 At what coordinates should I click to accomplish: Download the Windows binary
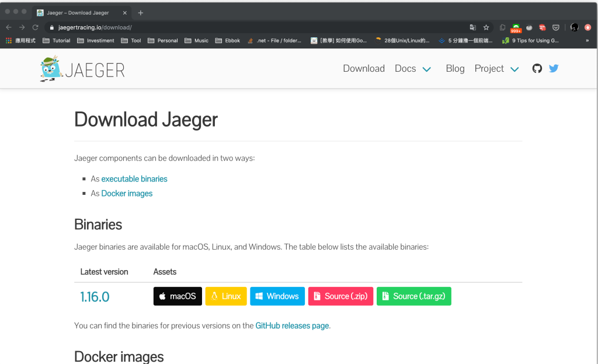[277, 296]
